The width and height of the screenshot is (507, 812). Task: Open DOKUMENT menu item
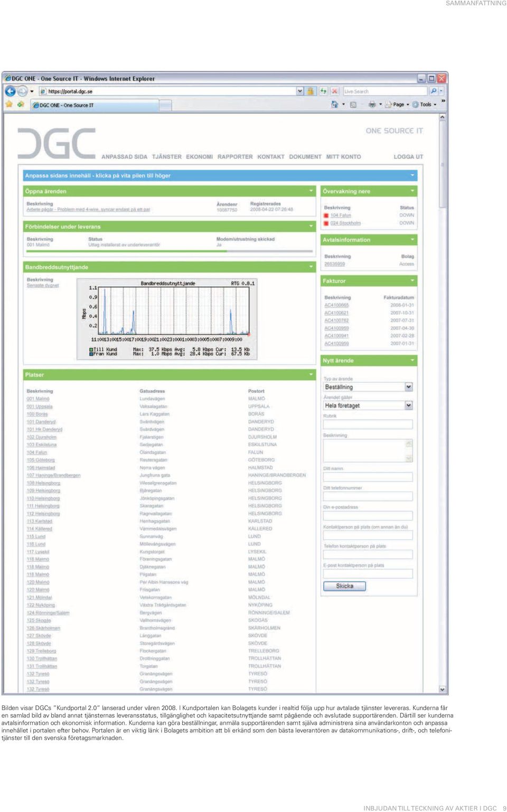coord(305,157)
